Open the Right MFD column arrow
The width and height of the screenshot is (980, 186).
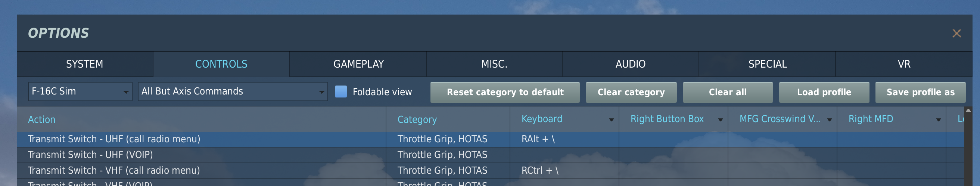point(938,120)
